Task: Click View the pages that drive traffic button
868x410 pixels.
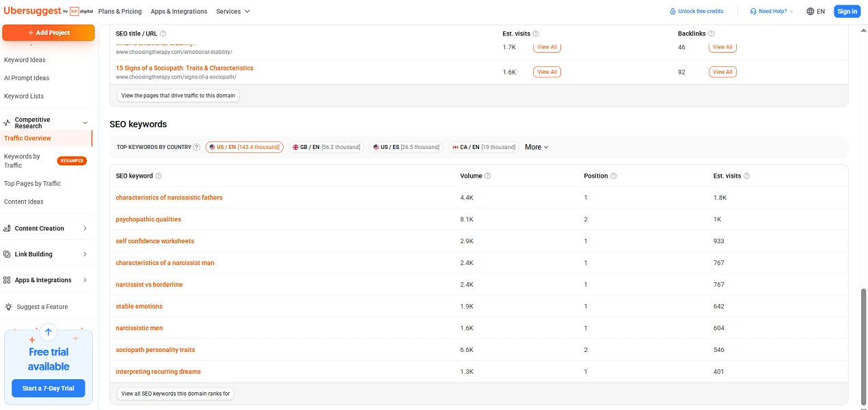Action: pos(178,96)
